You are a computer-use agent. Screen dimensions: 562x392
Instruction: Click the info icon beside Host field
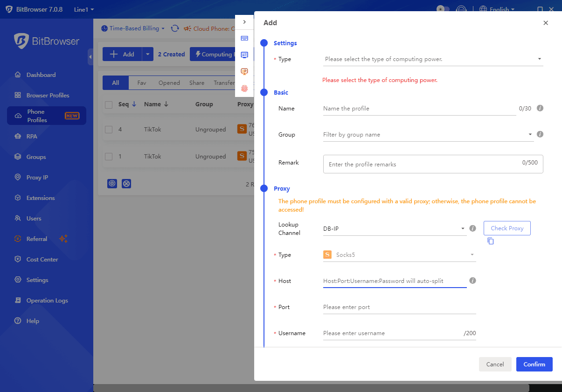coord(472,281)
